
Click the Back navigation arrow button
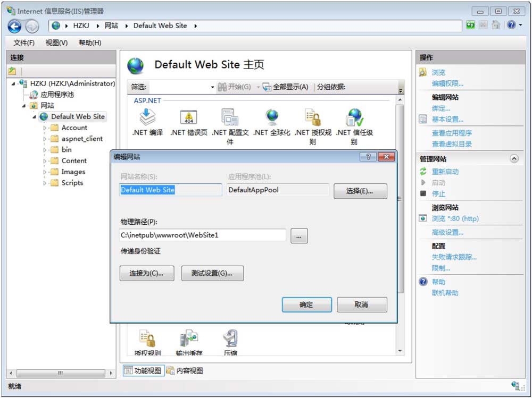pyautogui.click(x=14, y=26)
